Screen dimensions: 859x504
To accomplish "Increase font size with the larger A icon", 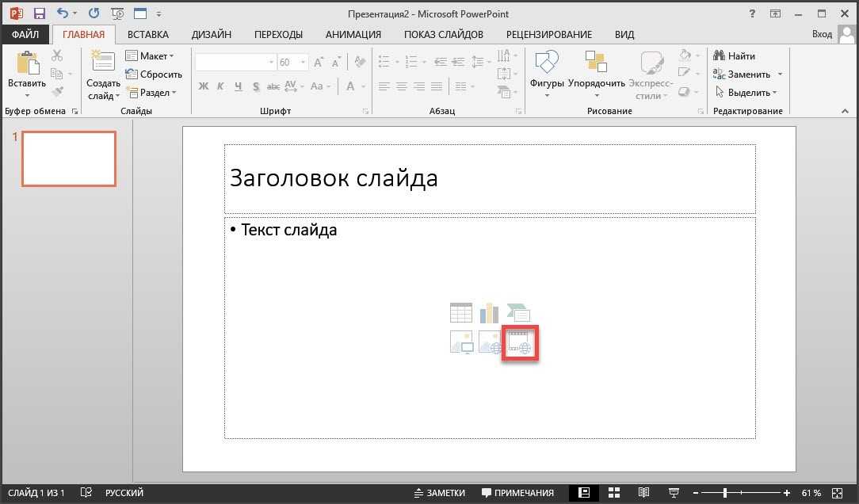I will click(319, 62).
